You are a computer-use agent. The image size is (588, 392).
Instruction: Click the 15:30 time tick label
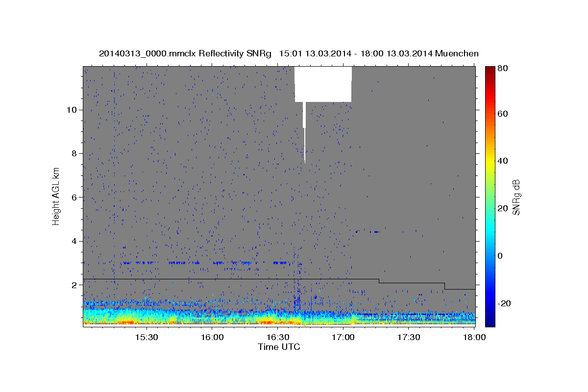pyautogui.click(x=146, y=338)
